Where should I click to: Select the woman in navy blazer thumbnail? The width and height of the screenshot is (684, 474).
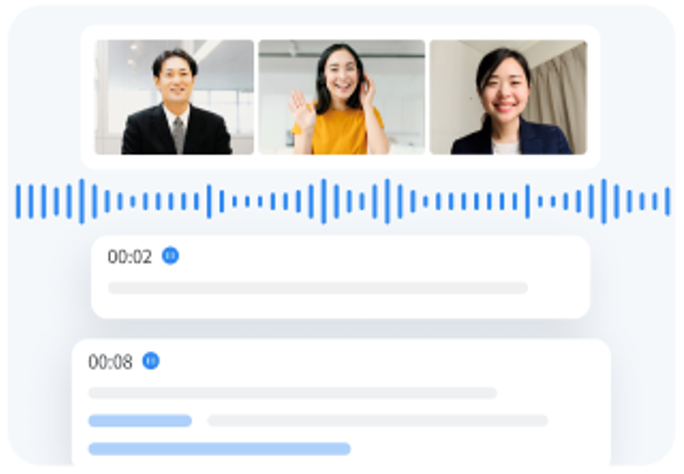point(508,97)
